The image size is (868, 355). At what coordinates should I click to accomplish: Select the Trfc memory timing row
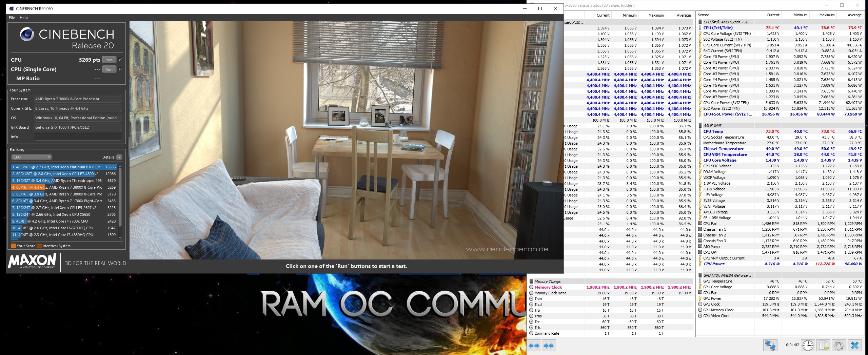point(610,328)
